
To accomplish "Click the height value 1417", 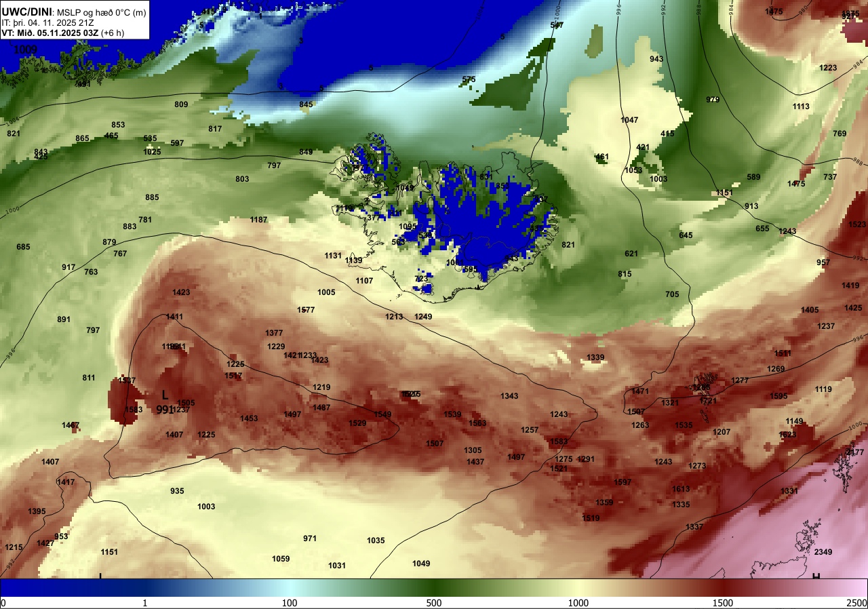I will click(66, 482).
